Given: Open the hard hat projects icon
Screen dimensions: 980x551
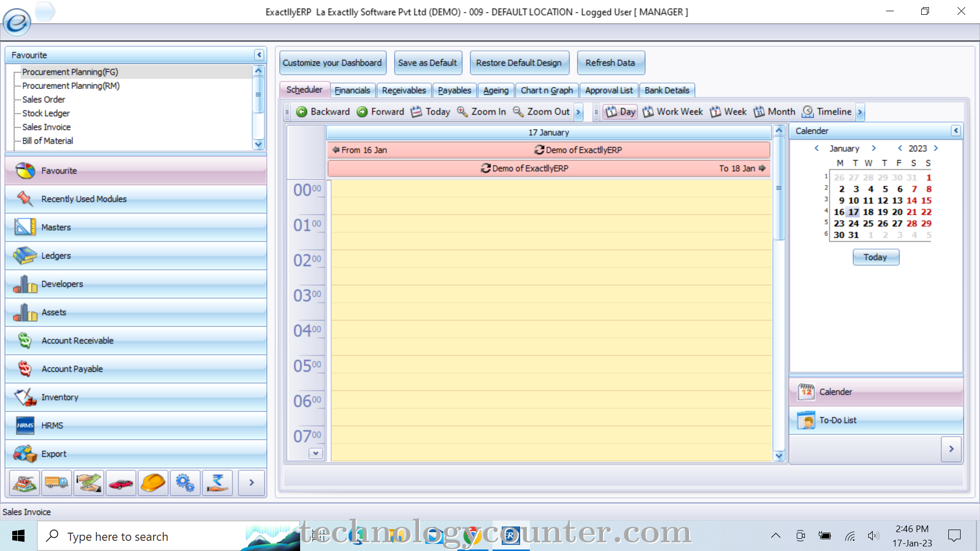Looking at the screenshot, I should (153, 483).
